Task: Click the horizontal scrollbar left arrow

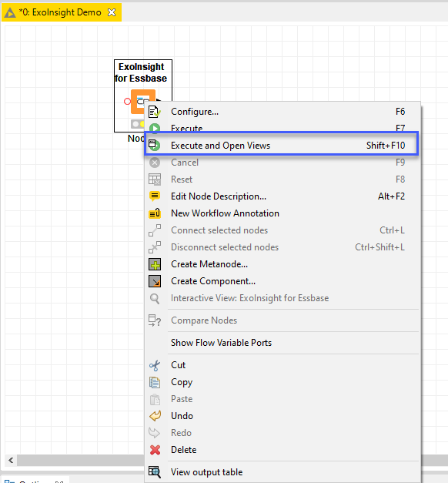Action: click(x=11, y=460)
